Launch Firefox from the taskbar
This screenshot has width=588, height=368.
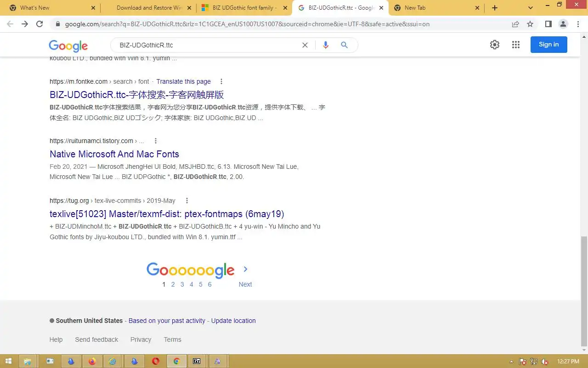coord(92,361)
